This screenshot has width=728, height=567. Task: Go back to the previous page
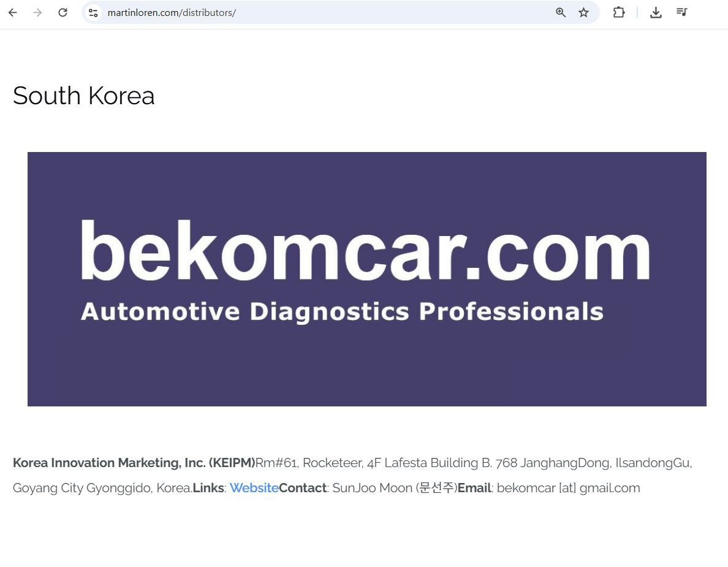click(x=13, y=12)
